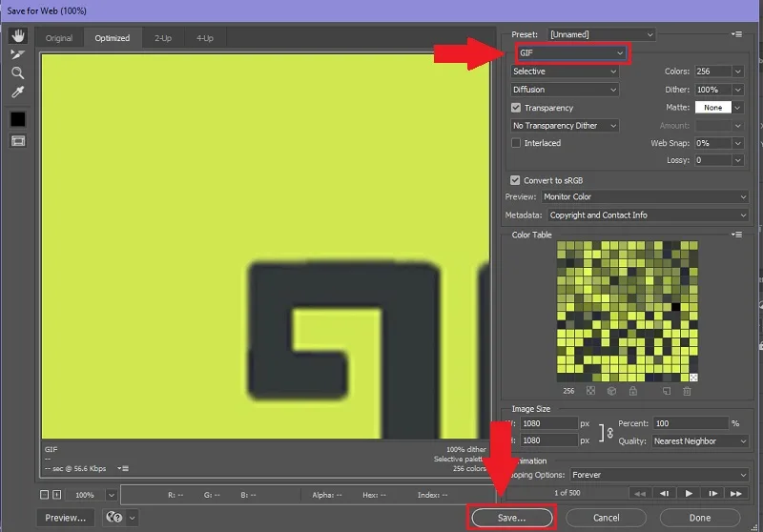Open the Looping Options Forever dropdown
The width and height of the screenshot is (763, 532).
[x=659, y=475]
